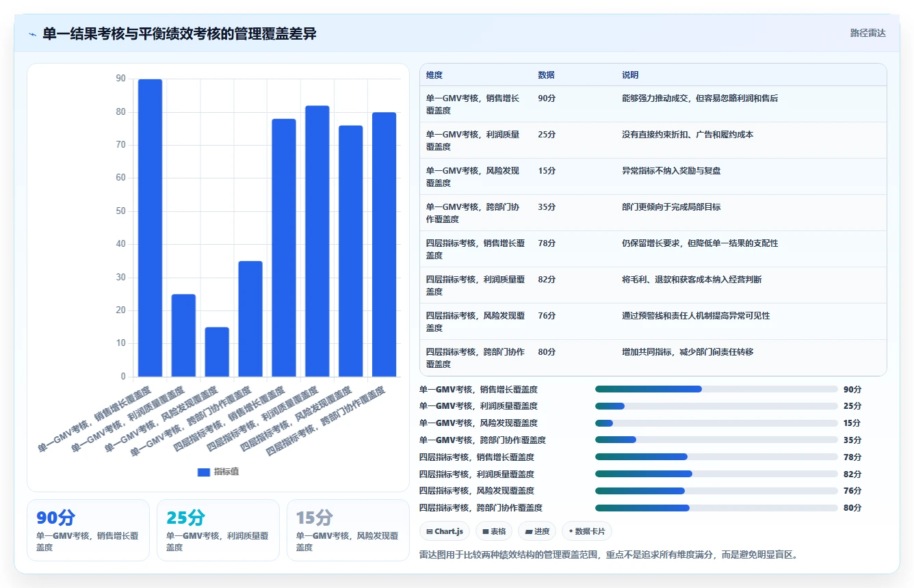Click progress bar for 四层指标考核，利润质量覆盖度
This screenshot has width=914, height=588.
[x=716, y=474]
